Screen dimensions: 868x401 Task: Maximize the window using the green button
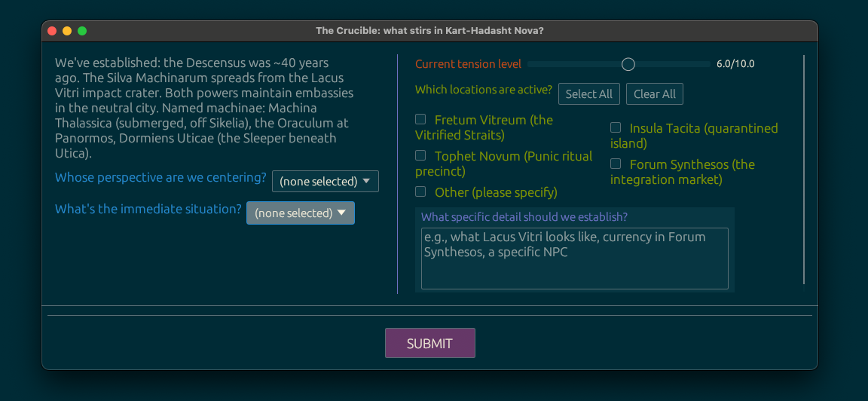click(x=82, y=31)
